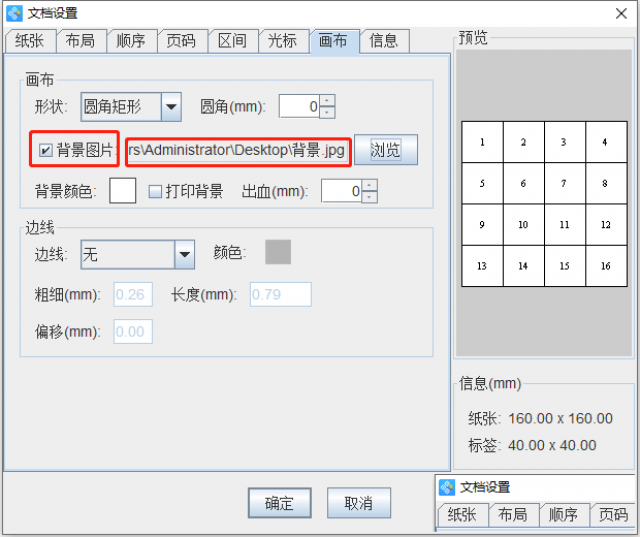
Task: Confirm settings with the 确定 button
Action: (280, 503)
